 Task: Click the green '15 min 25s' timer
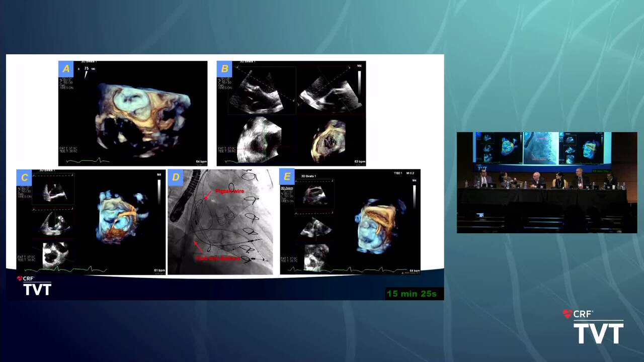(412, 294)
